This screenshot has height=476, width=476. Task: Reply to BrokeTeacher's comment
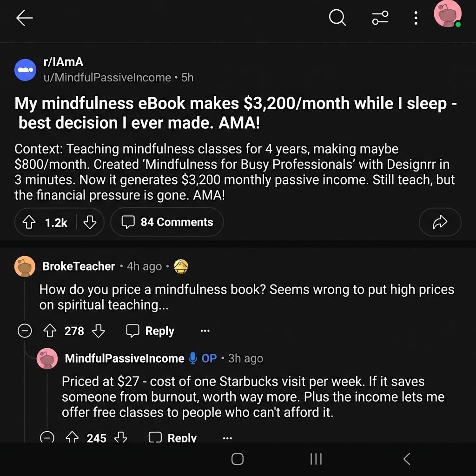tap(150, 331)
